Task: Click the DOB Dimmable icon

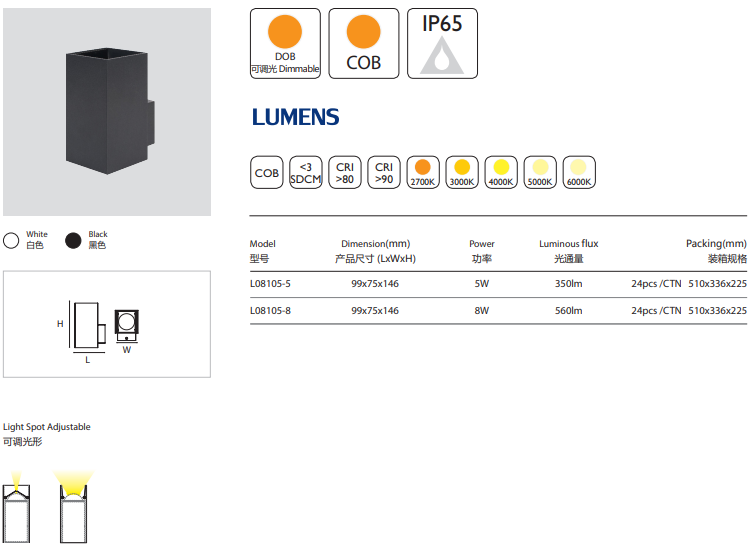Action: [x=285, y=43]
